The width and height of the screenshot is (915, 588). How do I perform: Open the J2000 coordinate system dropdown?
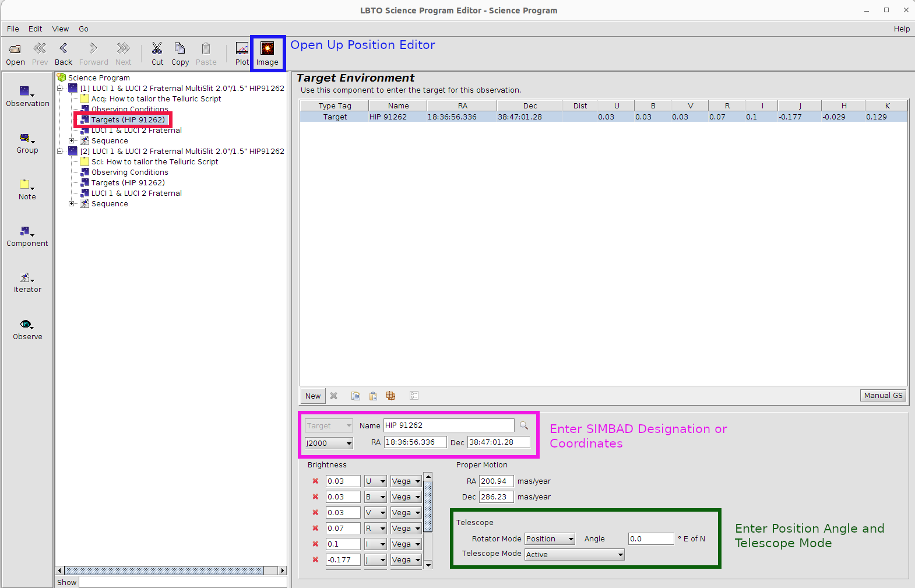329,443
